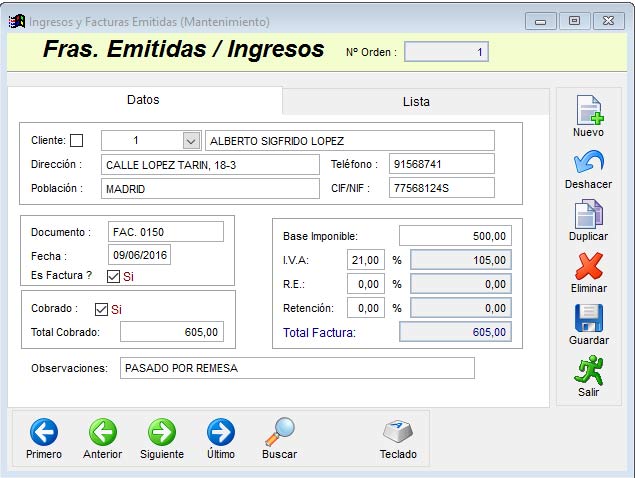
Task: Click the Teléfono field
Action: pyautogui.click(x=442, y=164)
